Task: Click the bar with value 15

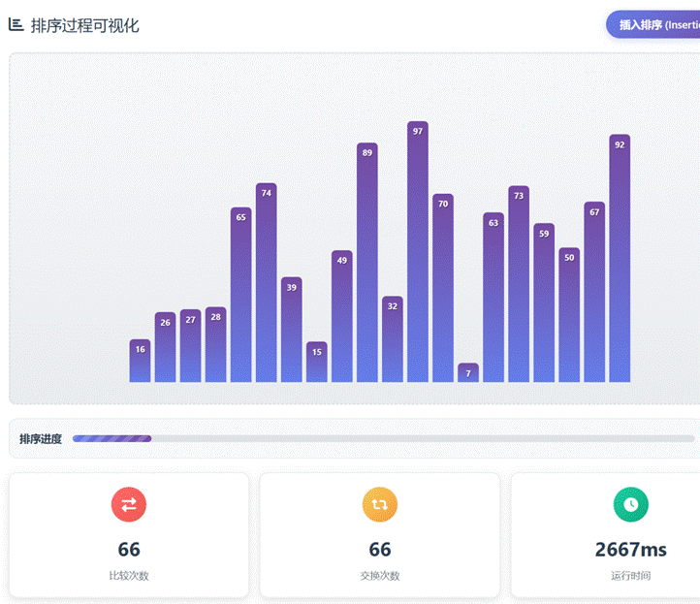Action: pyautogui.click(x=317, y=363)
